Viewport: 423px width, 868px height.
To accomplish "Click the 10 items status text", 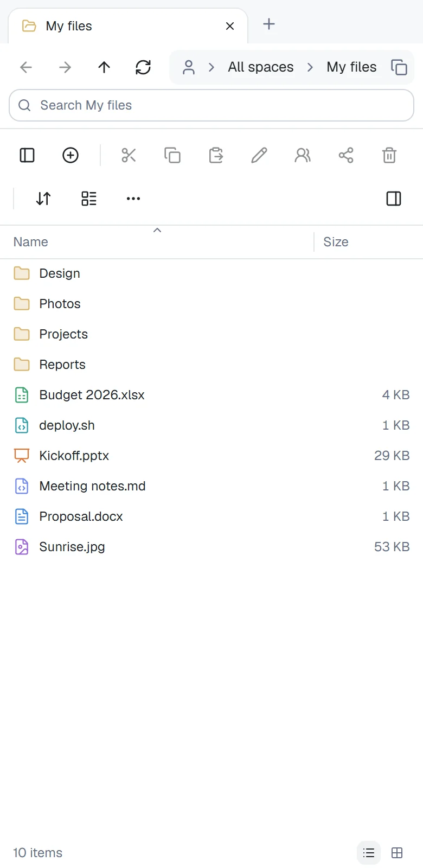I will (x=38, y=853).
